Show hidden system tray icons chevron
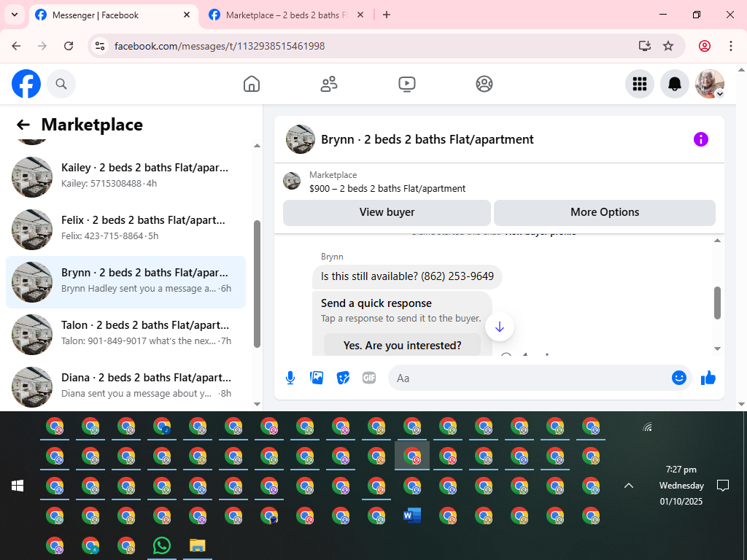Screen dimensions: 747x560 tap(629, 486)
